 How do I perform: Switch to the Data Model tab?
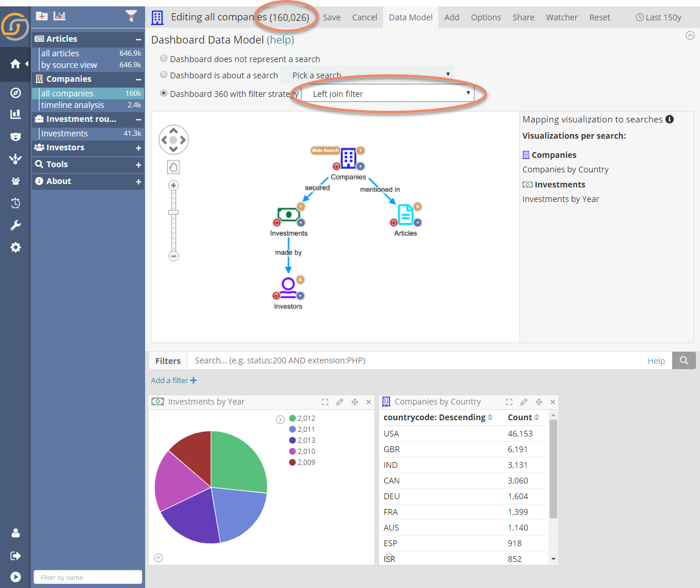[410, 17]
